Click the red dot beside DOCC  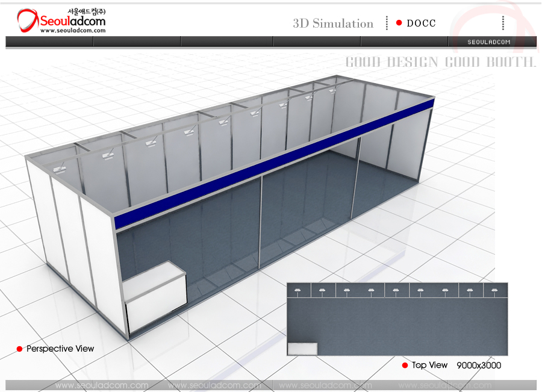399,23
